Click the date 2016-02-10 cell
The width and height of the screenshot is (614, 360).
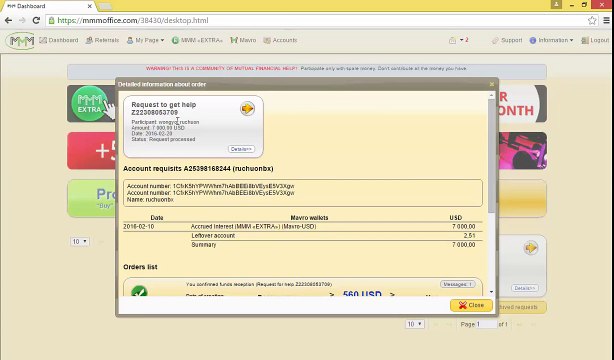pyautogui.click(x=139, y=226)
